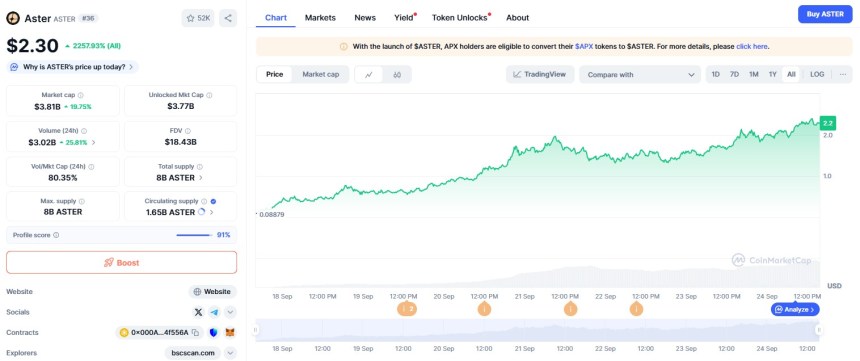860x361 pixels.
Task: Click the event marker under 20 Sep 12:00 PM
Action: 484,309
